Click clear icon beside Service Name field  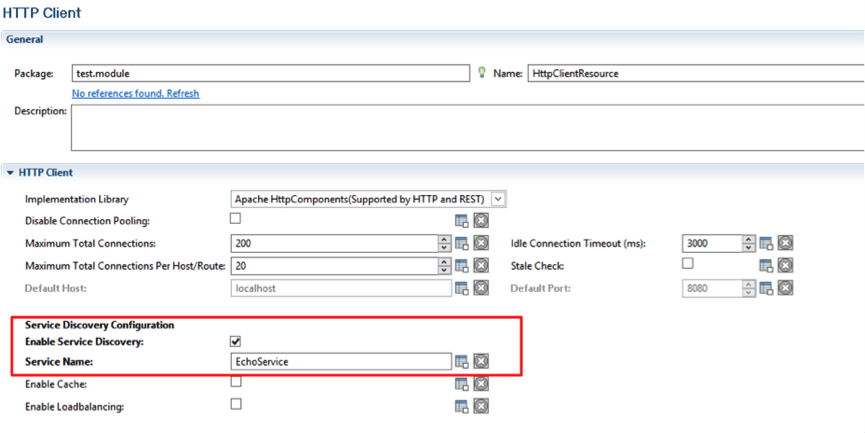point(481,362)
